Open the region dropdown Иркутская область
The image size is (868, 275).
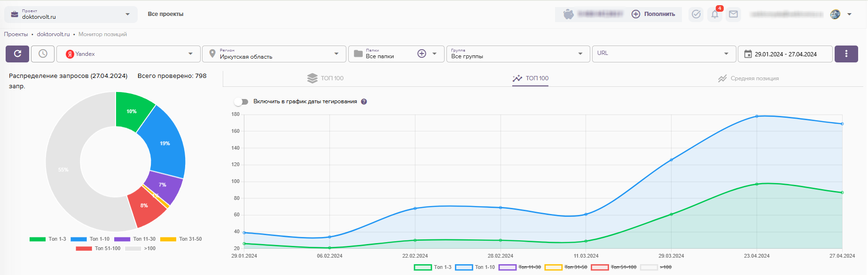[274, 54]
